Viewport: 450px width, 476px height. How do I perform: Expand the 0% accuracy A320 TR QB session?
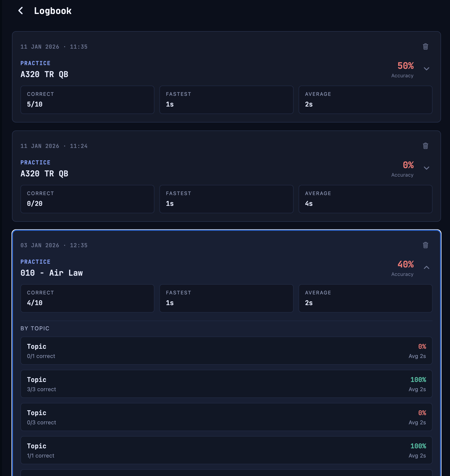(426, 168)
